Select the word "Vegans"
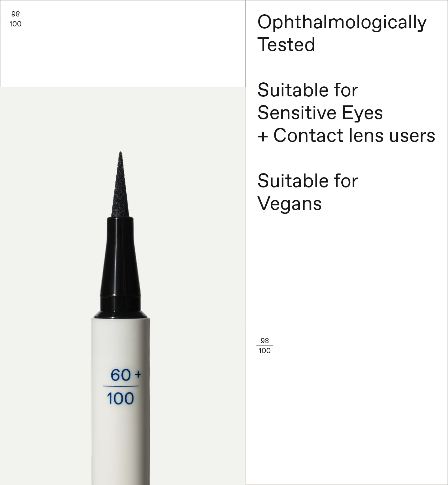The width and height of the screenshot is (448, 485). coord(289,204)
